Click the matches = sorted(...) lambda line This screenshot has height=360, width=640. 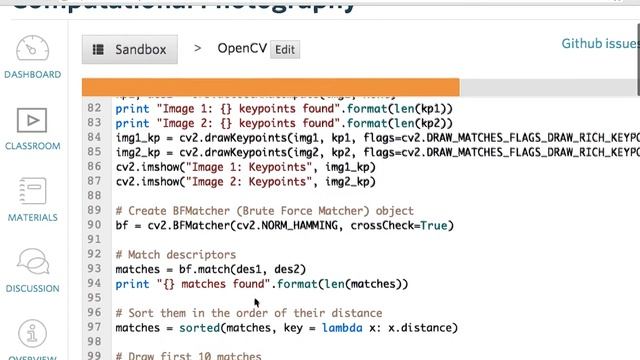point(287,328)
